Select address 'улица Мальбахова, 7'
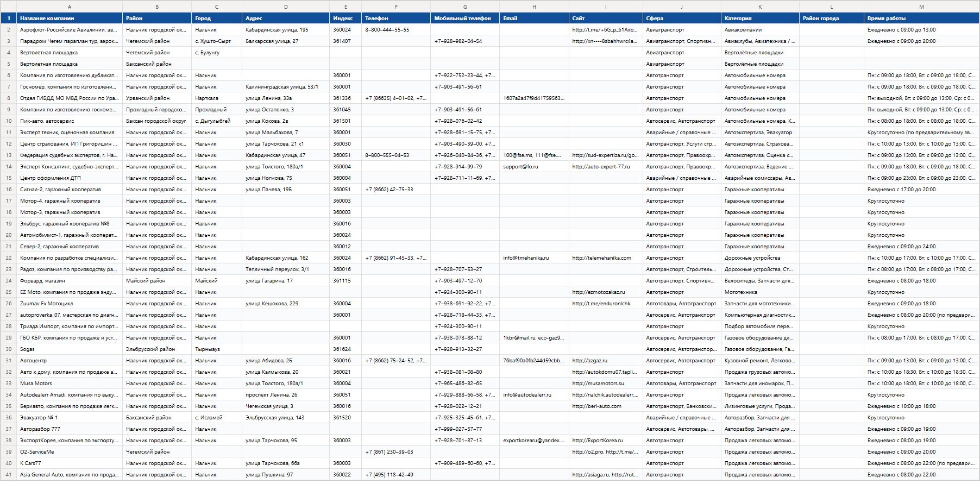 coord(286,133)
